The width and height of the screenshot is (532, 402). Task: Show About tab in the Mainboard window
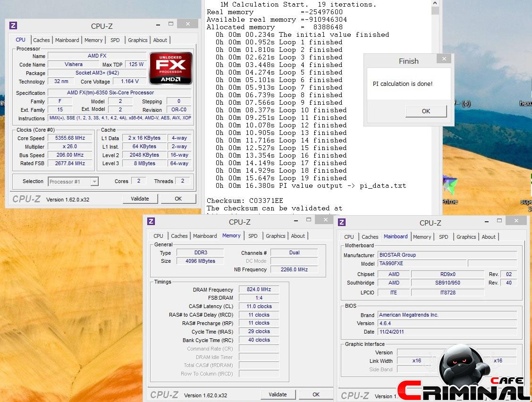point(489,237)
